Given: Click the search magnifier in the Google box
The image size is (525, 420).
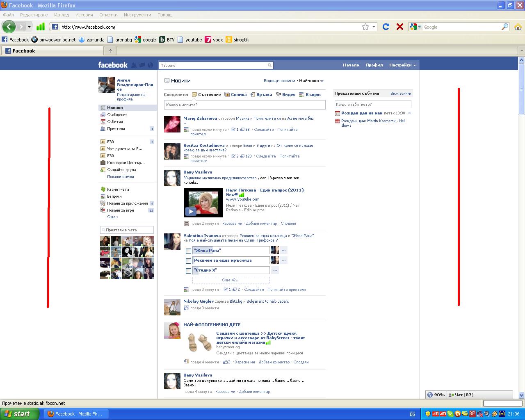Looking at the screenshot, I should click(505, 27).
